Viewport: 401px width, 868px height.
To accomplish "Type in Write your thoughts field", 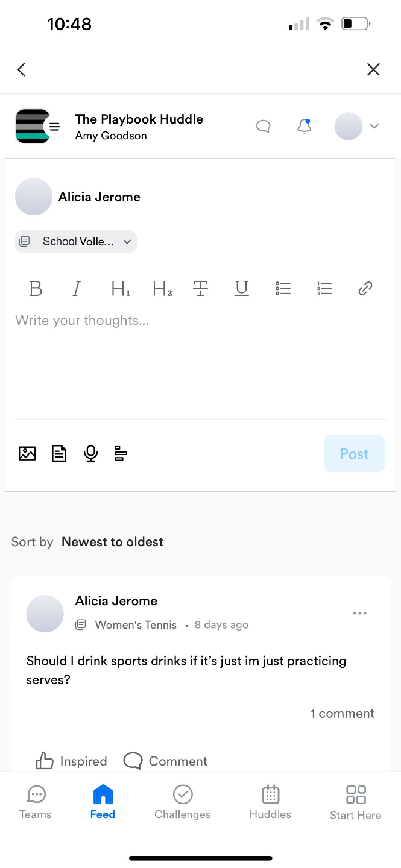I will click(199, 362).
